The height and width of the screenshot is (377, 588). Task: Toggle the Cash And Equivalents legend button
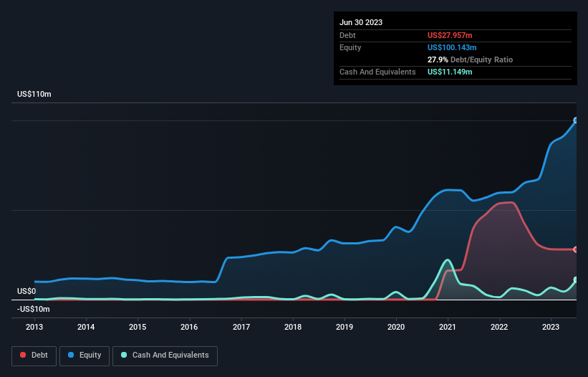[x=165, y=355]
